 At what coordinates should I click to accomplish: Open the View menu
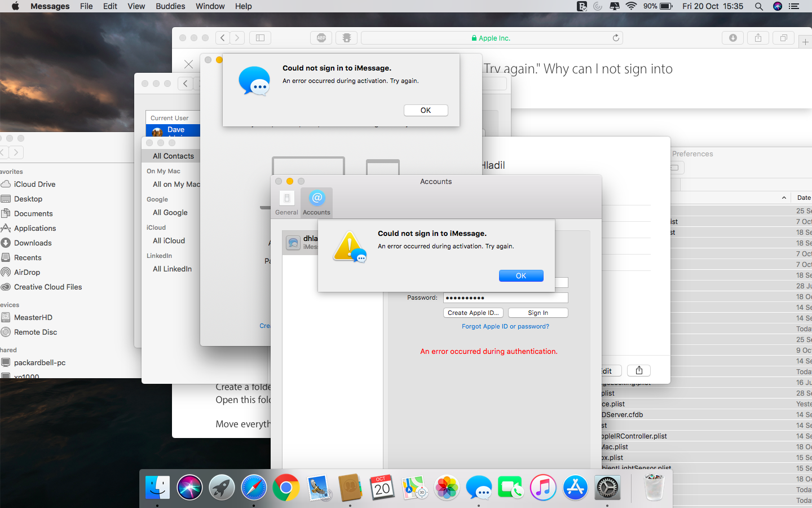136,6
